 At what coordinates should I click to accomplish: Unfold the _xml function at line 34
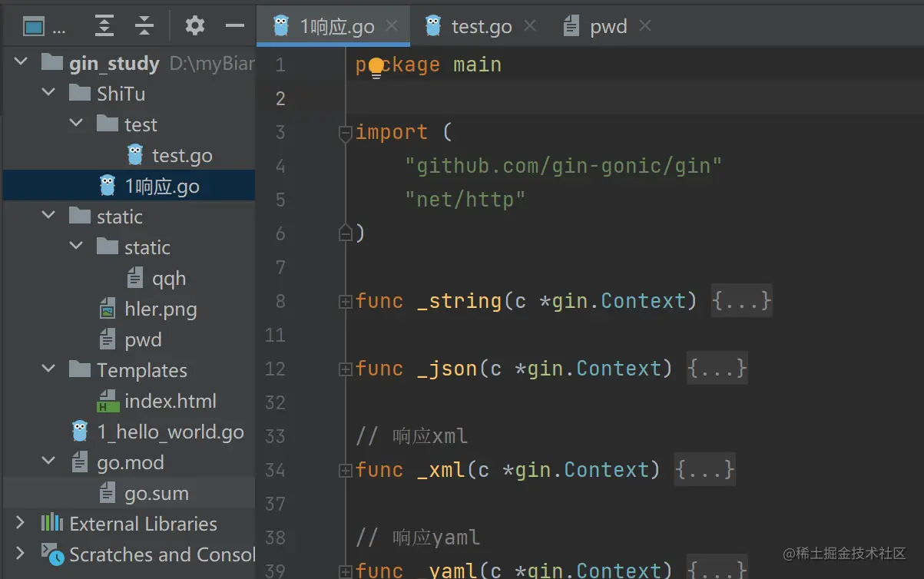click(x=345, y=471)
